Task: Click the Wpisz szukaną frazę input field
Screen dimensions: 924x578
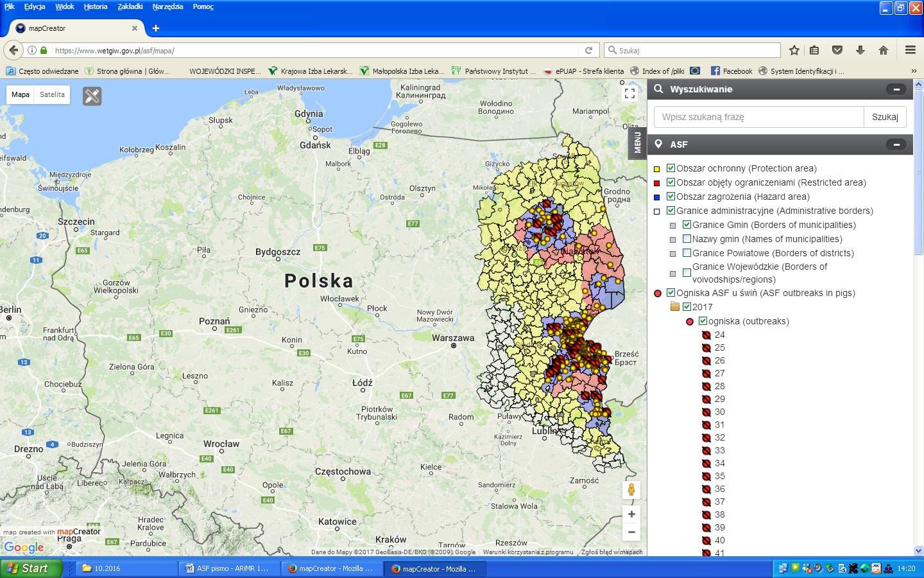Action: [x=758, y=117]
